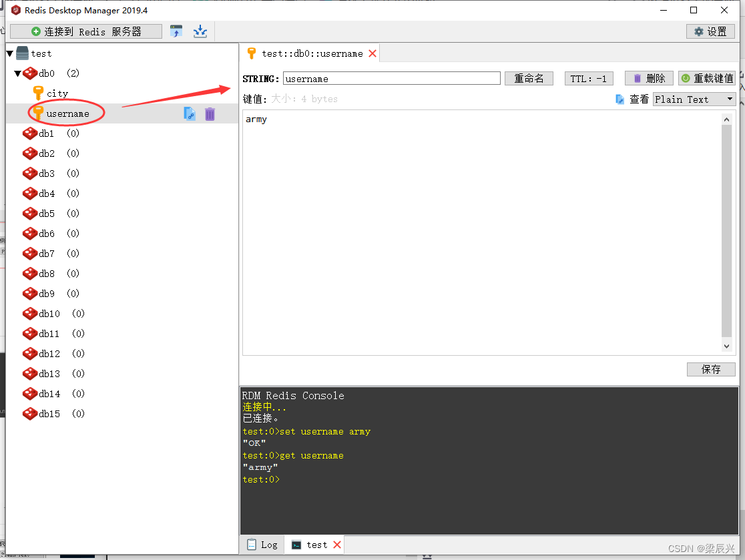Viewport: 745px width, 560px height.
Task: Collapse the db0 database node
Action: (17, 73)
